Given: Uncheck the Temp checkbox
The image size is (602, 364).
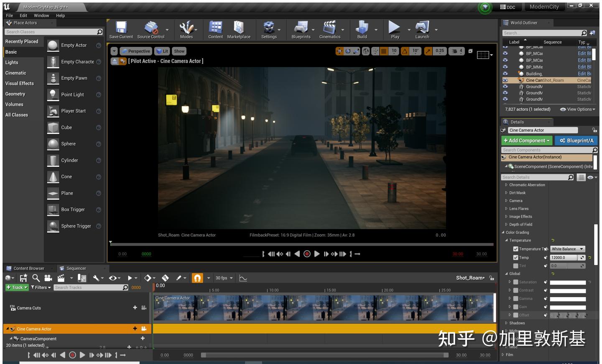Looking at the screenshot, I should point(516,257).
